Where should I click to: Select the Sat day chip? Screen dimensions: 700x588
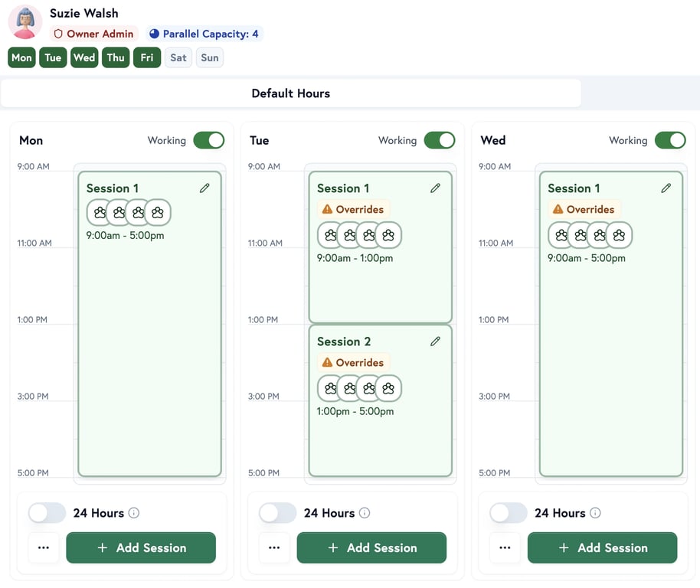[x=178, y=57]
